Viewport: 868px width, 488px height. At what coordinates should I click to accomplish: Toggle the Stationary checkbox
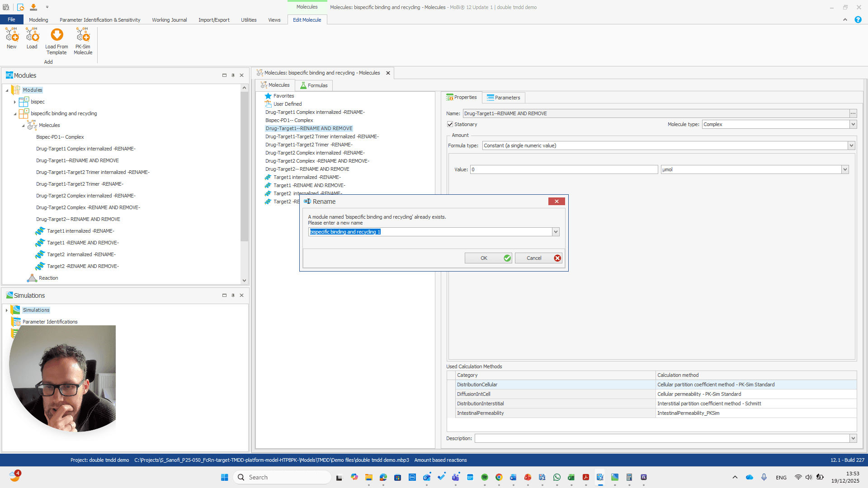point(450,124)
